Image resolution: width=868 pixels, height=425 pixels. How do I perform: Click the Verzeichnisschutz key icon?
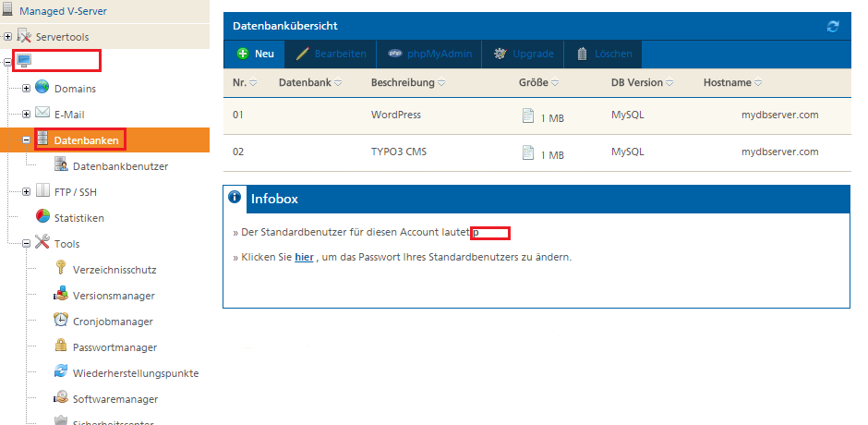[61, 268]
